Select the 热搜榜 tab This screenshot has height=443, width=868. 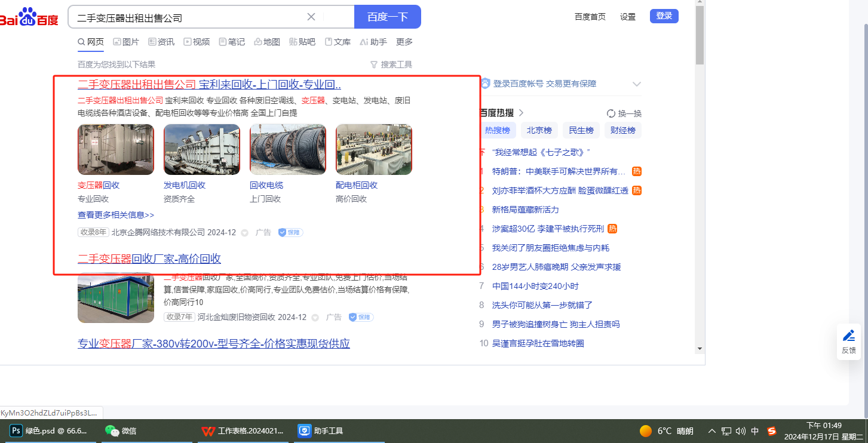tap(497, 130)
